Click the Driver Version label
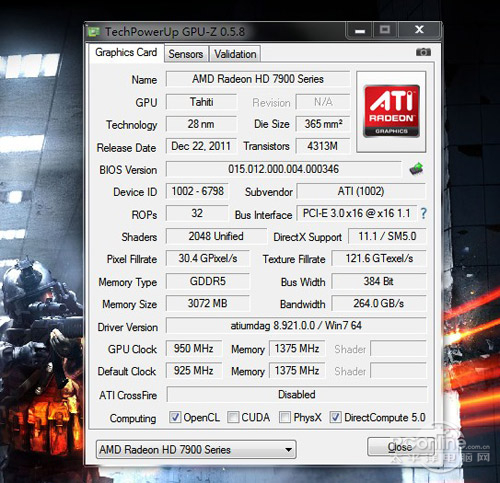Screen dimensions: 500x483 [128, 327]
